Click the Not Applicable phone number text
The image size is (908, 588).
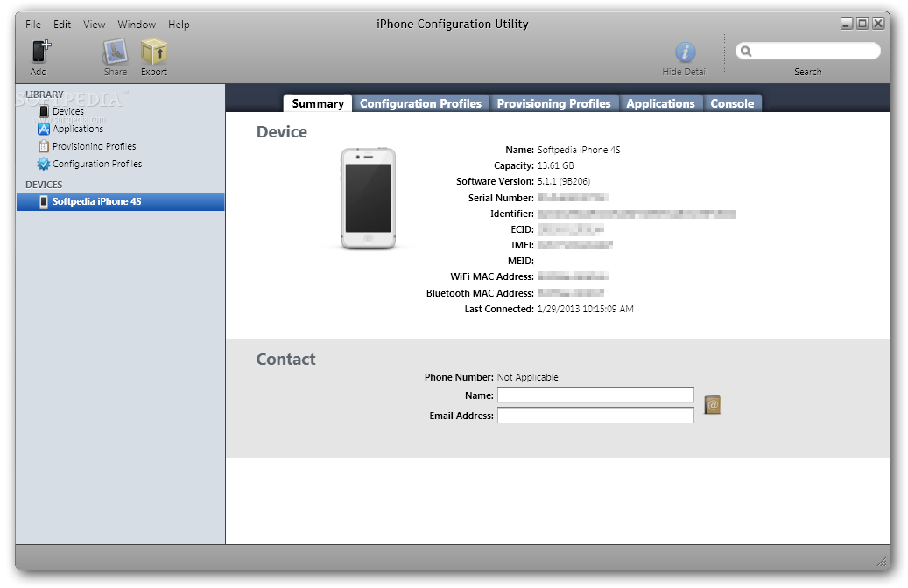pos(527,377)
